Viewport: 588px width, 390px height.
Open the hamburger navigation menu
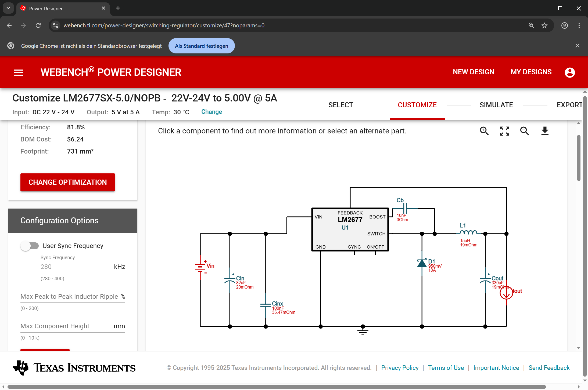pyautogui.click(x=18, y=72)
